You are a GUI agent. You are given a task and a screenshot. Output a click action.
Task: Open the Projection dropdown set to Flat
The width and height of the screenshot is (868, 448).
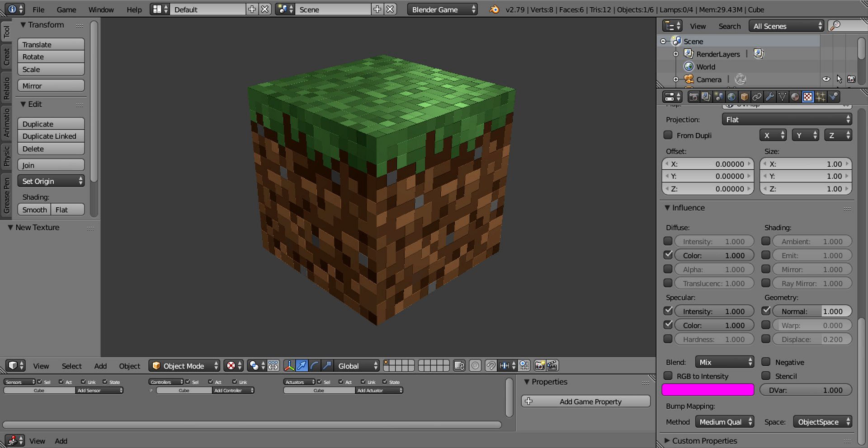(786, 119)
